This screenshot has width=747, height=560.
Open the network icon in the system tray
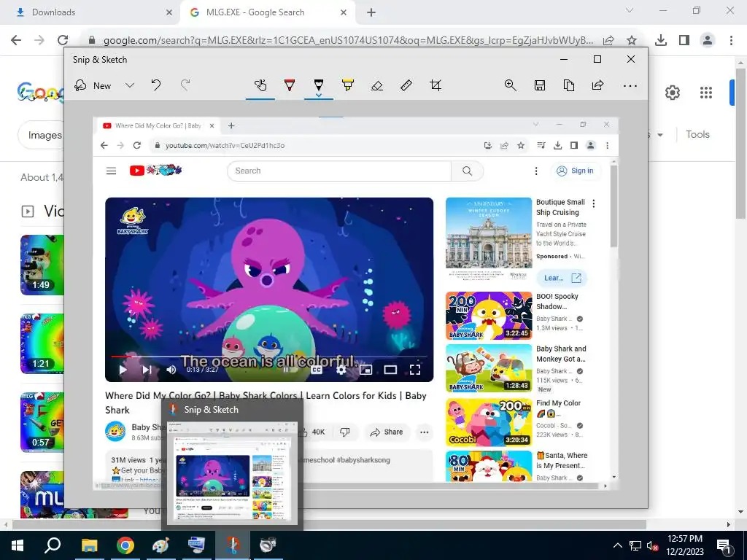click(635, 545)
